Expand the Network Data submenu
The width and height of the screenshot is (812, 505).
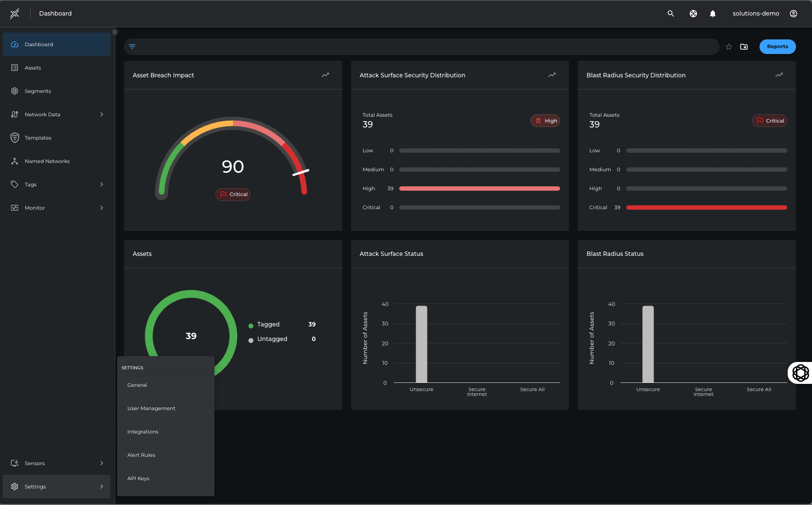102,114
